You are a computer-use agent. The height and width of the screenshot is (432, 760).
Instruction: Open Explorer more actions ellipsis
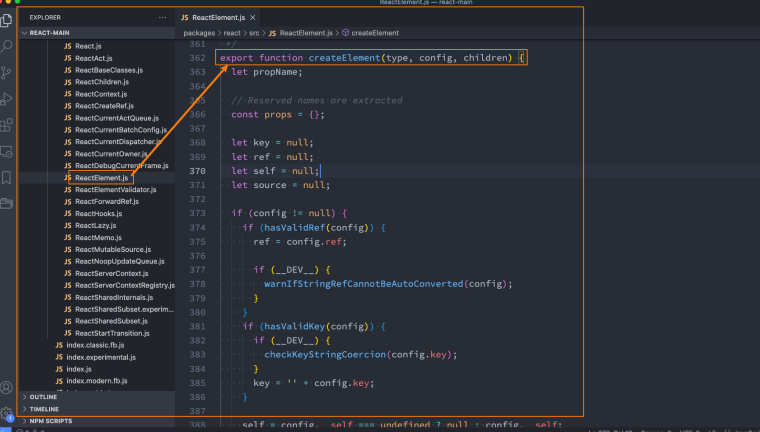162,17
